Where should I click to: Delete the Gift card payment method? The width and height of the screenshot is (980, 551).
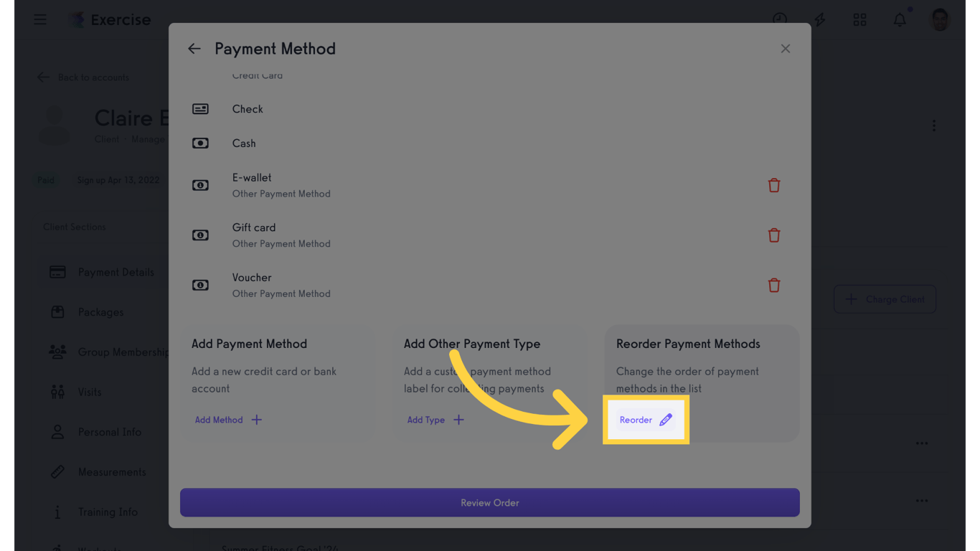pyautogui.click(x=773, y=235)
